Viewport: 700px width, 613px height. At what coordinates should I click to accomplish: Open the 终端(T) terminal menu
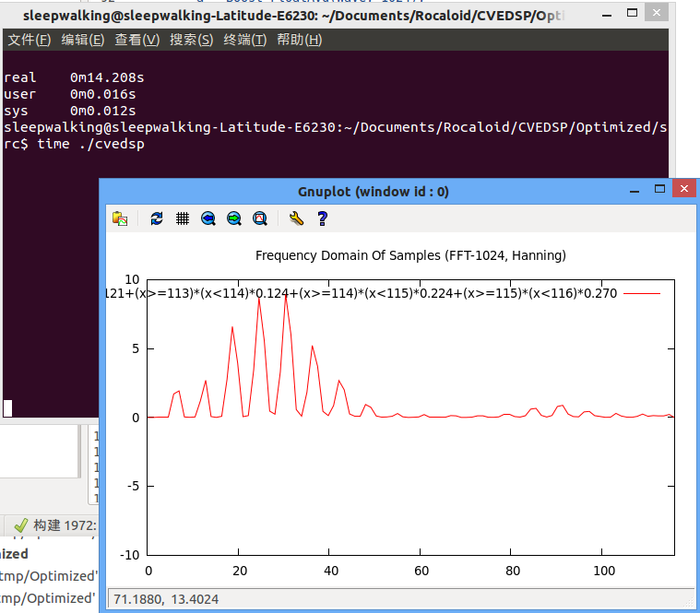coord(245,41)
